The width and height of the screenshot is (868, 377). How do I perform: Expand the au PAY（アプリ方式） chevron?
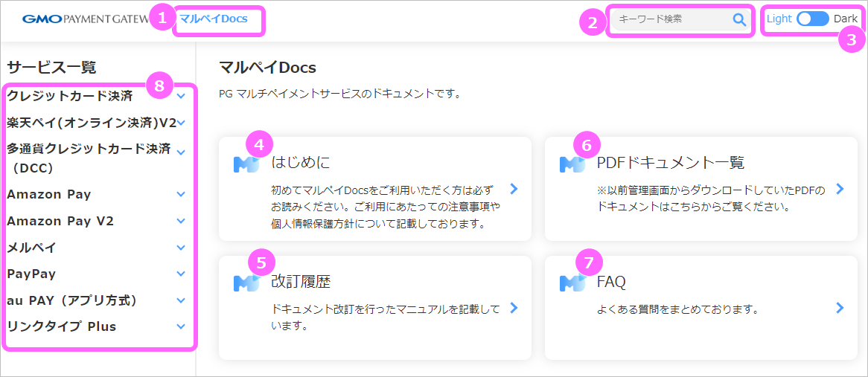point(180,300)
